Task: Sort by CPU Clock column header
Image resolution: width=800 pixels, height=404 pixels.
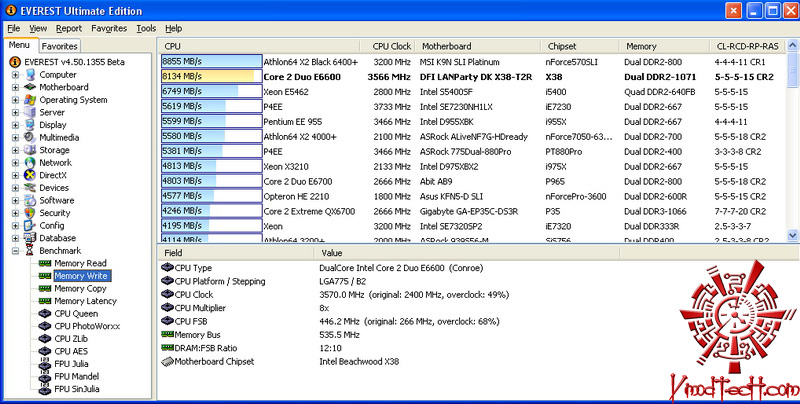Action: coord(388,46)
